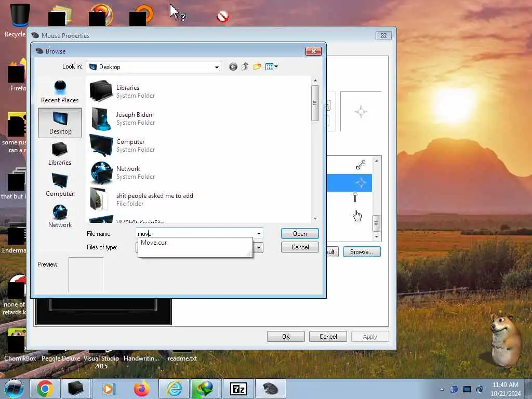The width and height of the screenshot is (532, 399).
Task: Click the clock showing 11:40 AM
Action: 505,389
